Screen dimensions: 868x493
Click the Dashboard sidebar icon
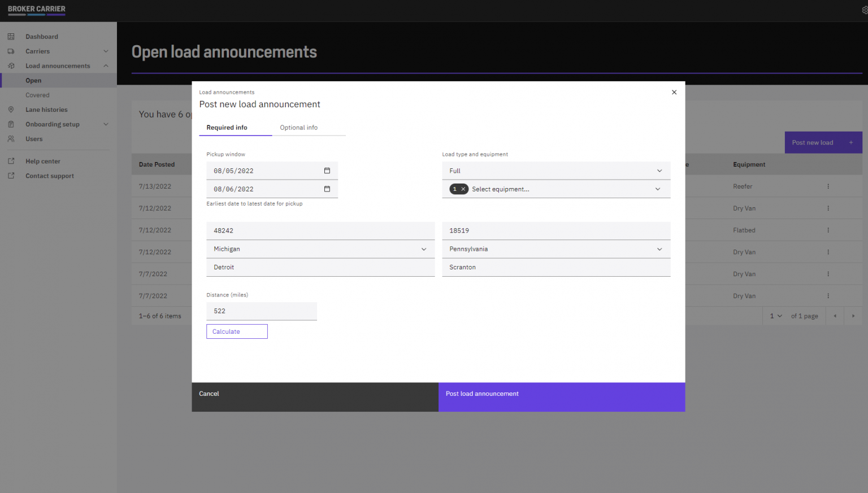point(11,37)
